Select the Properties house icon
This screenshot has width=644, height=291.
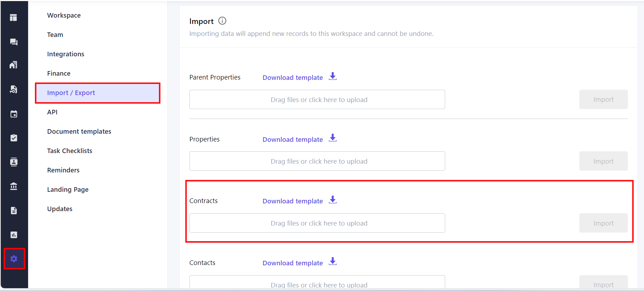(14, 65)
